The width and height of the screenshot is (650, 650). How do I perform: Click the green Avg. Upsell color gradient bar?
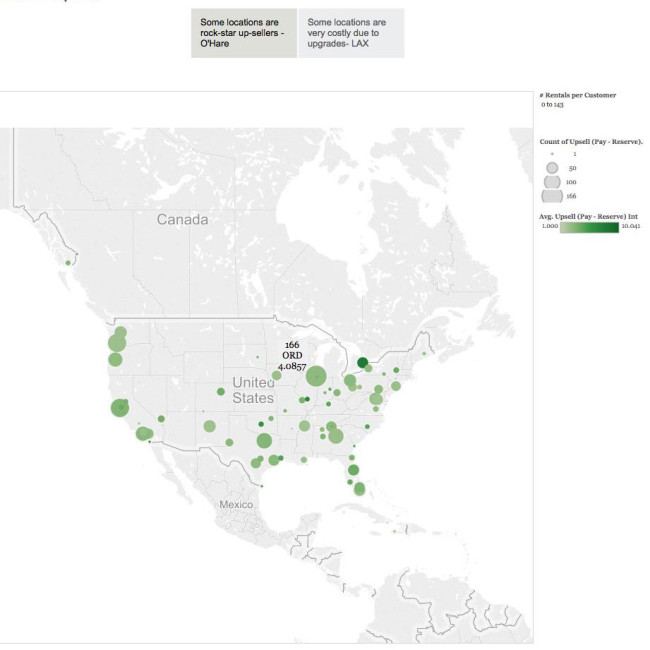589,227
